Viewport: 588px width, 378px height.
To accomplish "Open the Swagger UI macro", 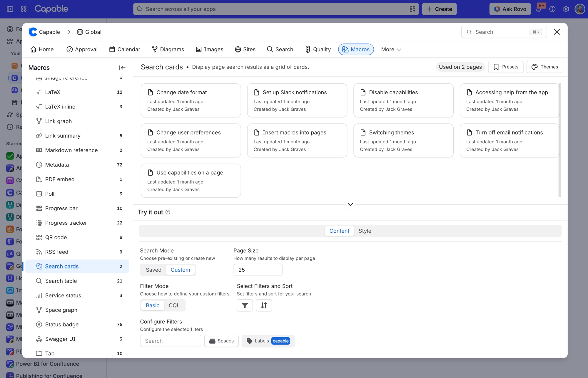I will 77,339.
